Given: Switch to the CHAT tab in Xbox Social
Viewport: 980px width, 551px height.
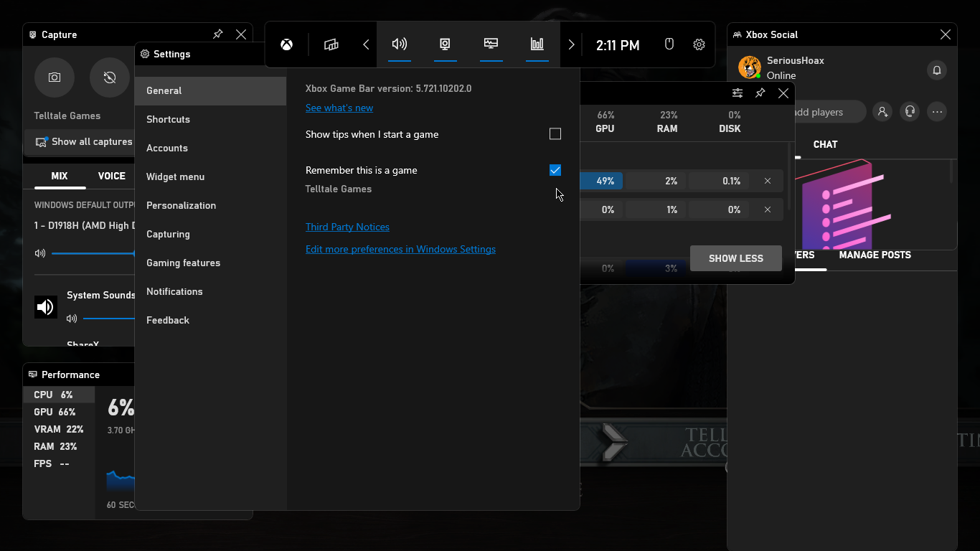Looking at the screenshot, I should 825,144.
